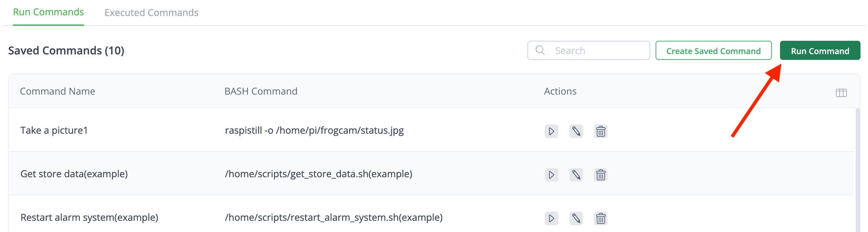Delete the Restart alarm system(example) command

(x=601, y=218)
